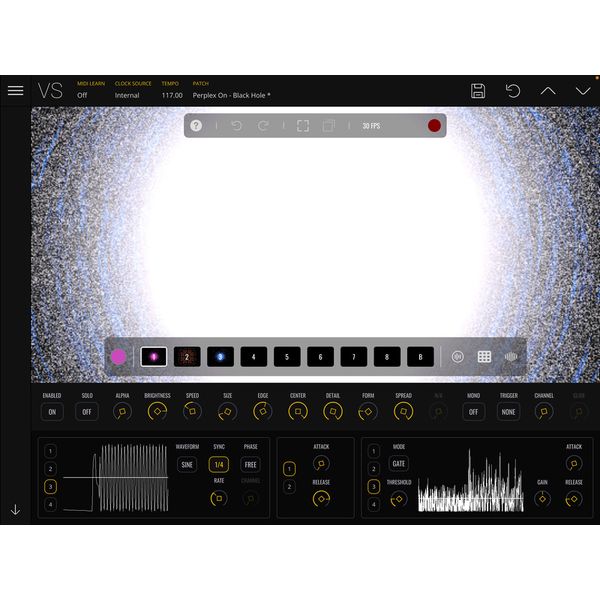Click the MODE GATE button
This screenshot has width=600, height=600.
coord(399,464)
